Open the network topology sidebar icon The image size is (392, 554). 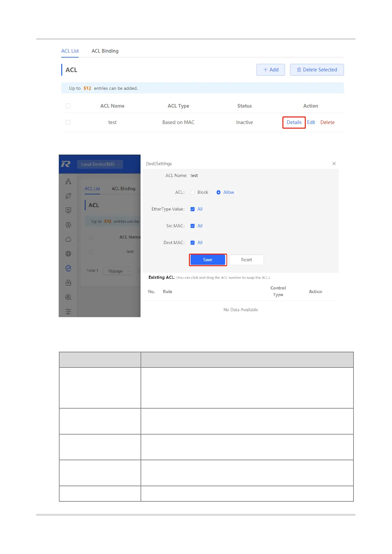coord(68,181)
